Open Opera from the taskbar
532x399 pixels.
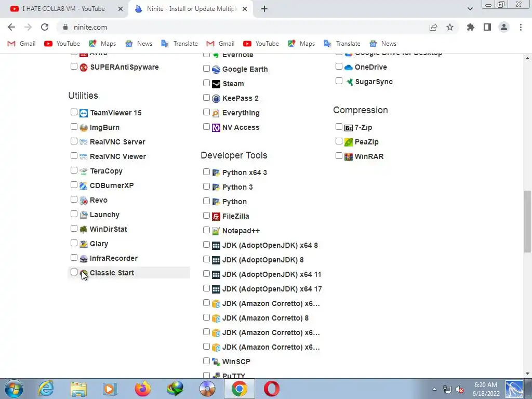point(271,389)
